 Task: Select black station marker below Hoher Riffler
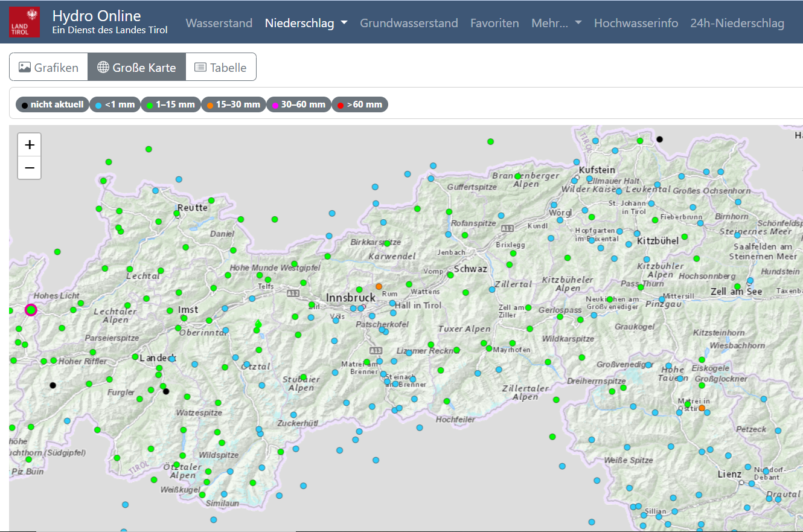(53, 385)
